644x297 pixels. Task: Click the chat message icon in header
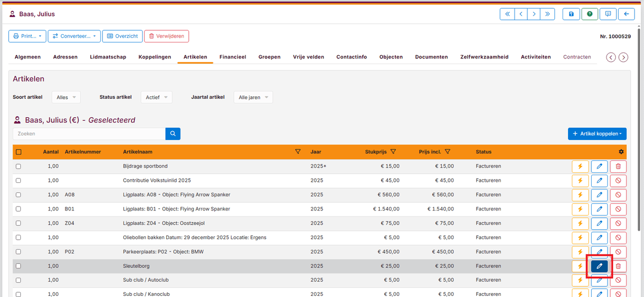(608, 14)
